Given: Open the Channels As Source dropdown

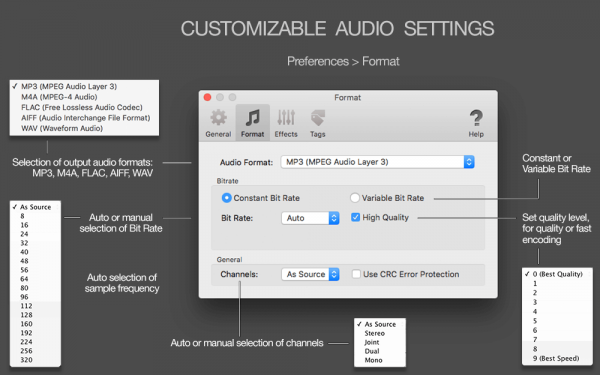Looking at the screenshot, I should (310, 274).
